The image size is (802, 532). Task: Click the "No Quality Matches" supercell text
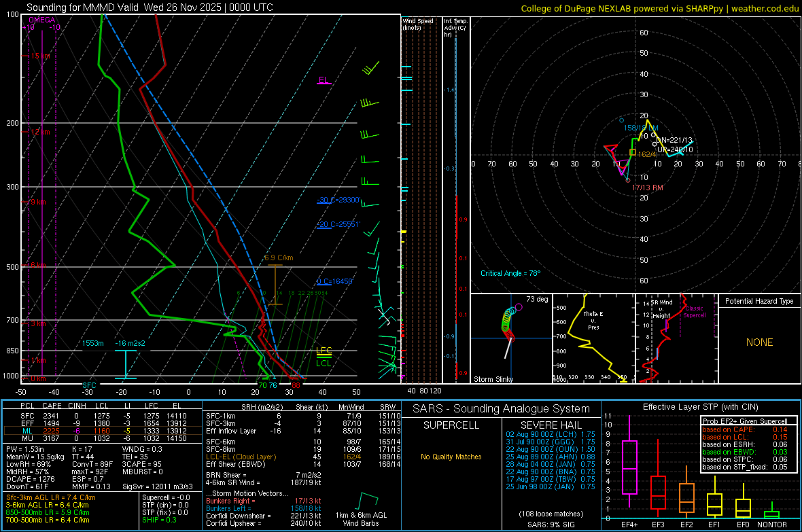pos(451,457)
